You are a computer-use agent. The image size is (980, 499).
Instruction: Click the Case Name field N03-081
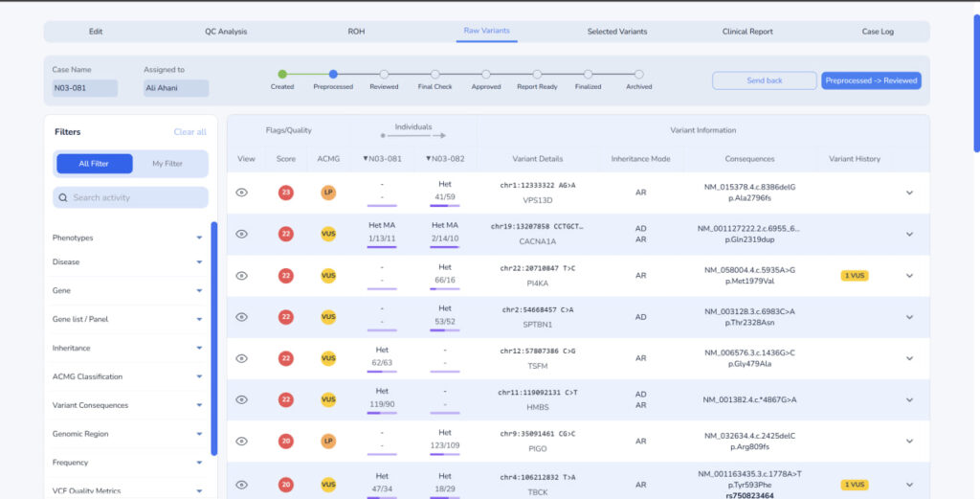tap(84, 88)
